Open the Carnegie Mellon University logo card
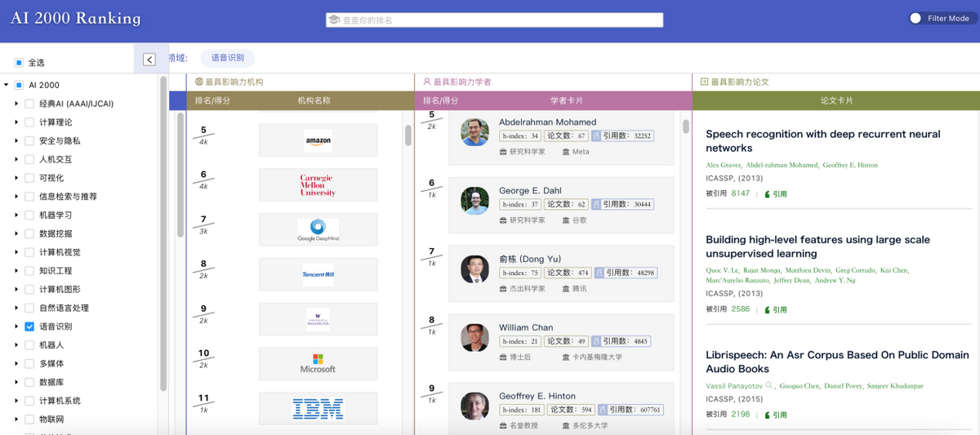980x435 pixels. (x=318, y=185)
